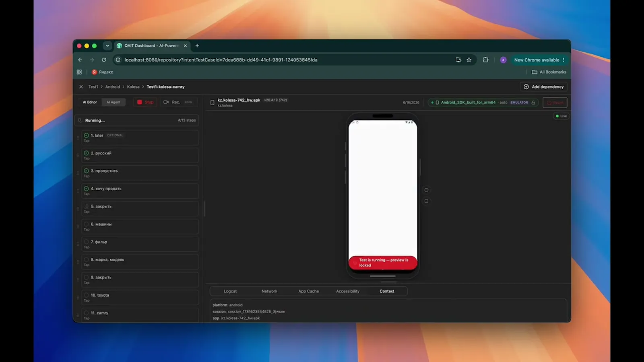Open the Android_SDK_built_for_arm64 device selector
This screenshot has height=362, width=644.
483,103
